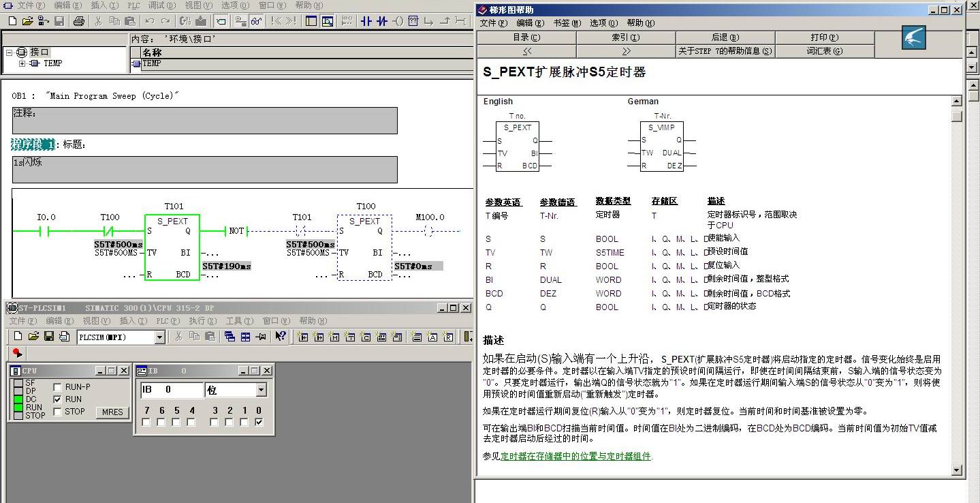Insert a bit memory variable in PLCSIM
Screen dimensions: 980x503
[x=334, y=337]
